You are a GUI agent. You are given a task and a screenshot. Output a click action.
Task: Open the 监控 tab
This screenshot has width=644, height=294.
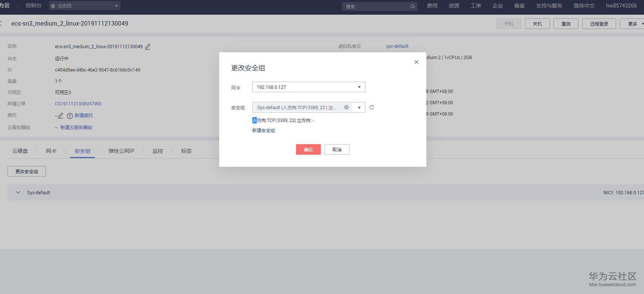point(158,151)
